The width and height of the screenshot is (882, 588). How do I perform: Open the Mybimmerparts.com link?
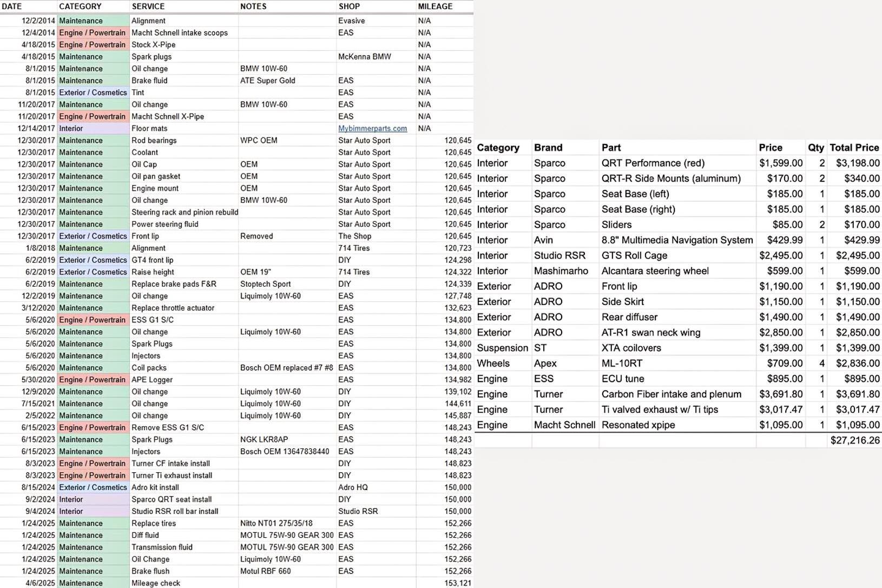(x=372, y=129)
